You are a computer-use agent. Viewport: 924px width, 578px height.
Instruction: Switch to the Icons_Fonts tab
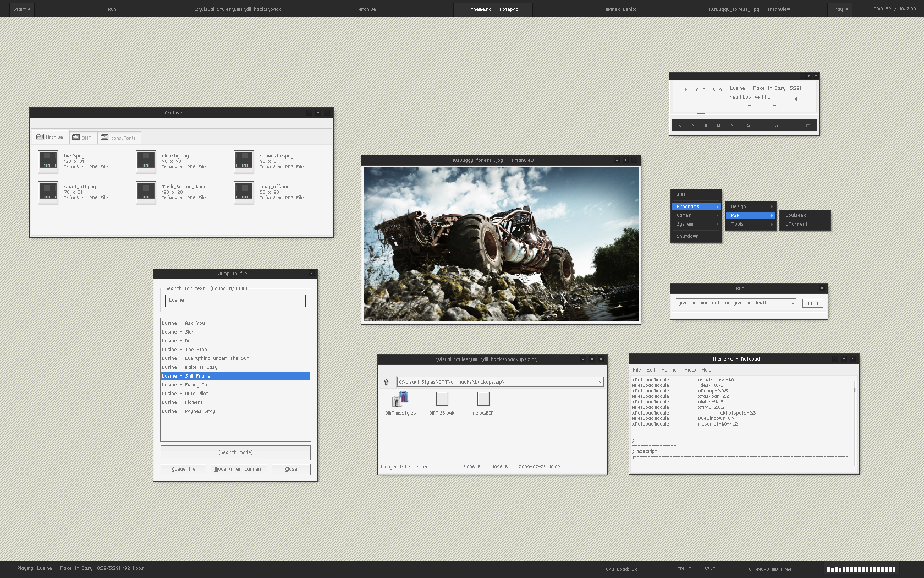[119, 138]
